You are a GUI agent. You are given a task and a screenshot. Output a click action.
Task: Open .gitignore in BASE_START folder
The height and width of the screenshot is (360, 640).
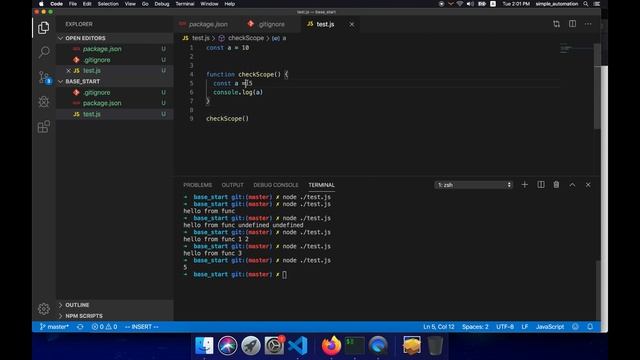(x=114, y=93)
